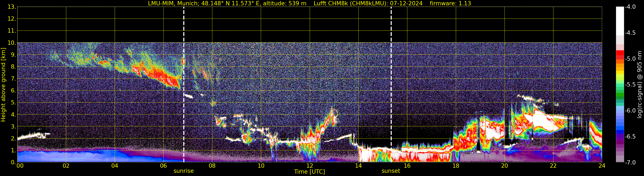Click the "Height above ground [km]" axis title
The width and height of the screenshot is (644, 176).
[x=3, y=85]
